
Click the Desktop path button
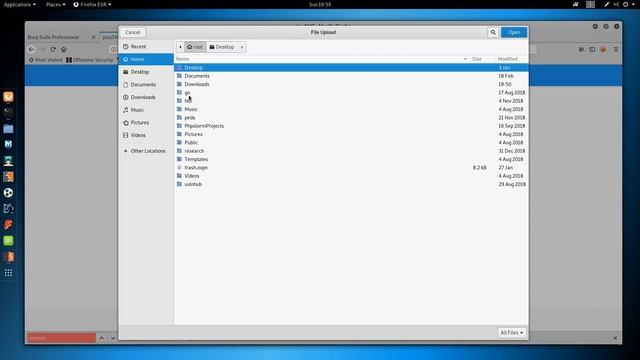click(x=222, y=47)
